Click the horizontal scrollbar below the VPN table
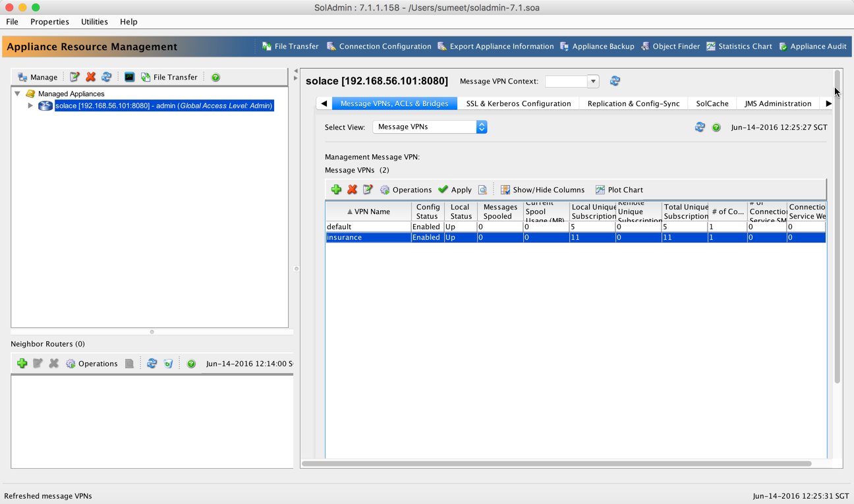 pyautogui.click(x=557, y=464)
